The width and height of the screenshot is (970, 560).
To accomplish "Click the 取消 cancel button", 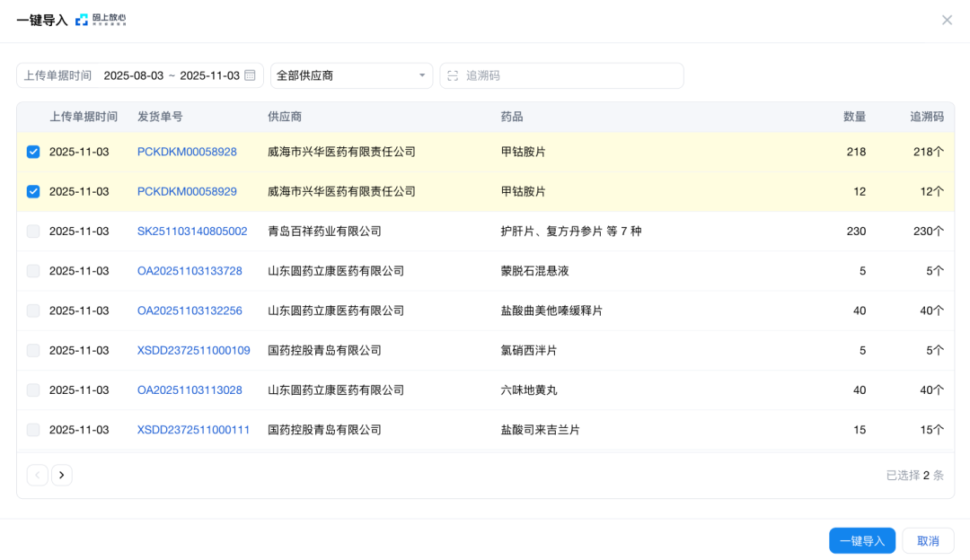I will (928, 540).
